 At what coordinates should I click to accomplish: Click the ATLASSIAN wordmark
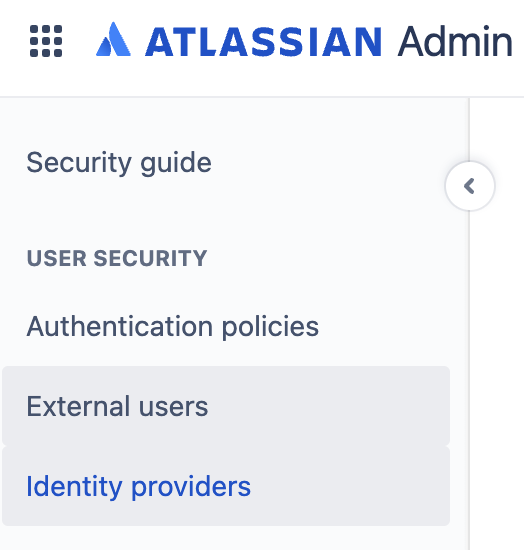pyautogui.click(x=263, y=41)
